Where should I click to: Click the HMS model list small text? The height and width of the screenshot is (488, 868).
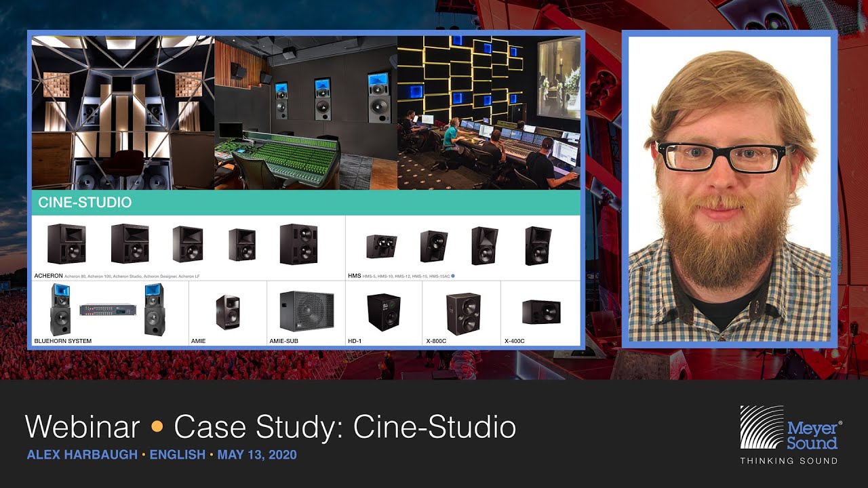coord(406,277)
